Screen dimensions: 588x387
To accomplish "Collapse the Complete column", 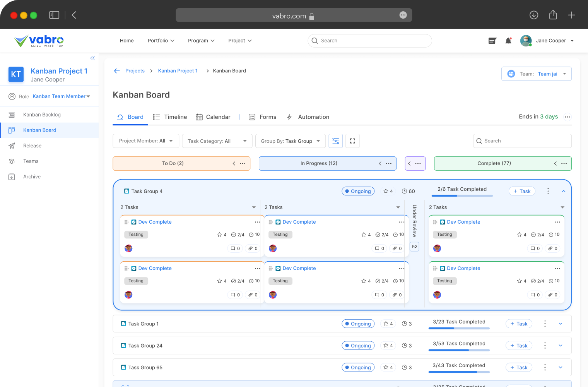I will click(555, 163).
